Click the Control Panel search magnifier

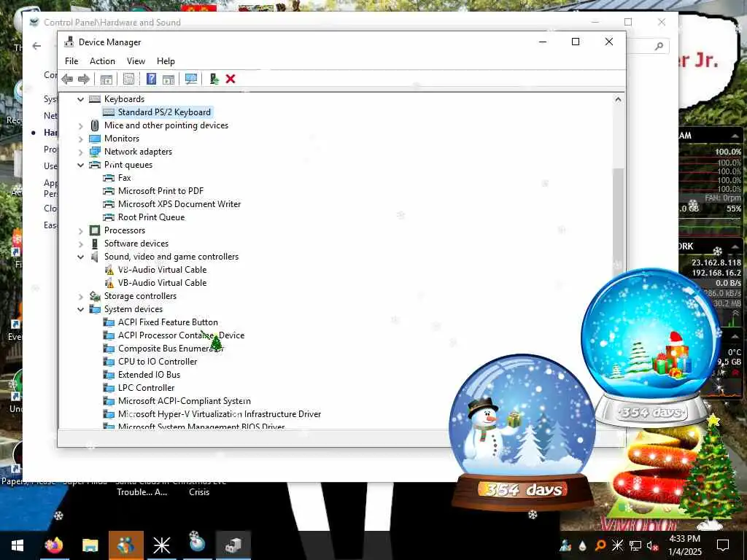659,46
